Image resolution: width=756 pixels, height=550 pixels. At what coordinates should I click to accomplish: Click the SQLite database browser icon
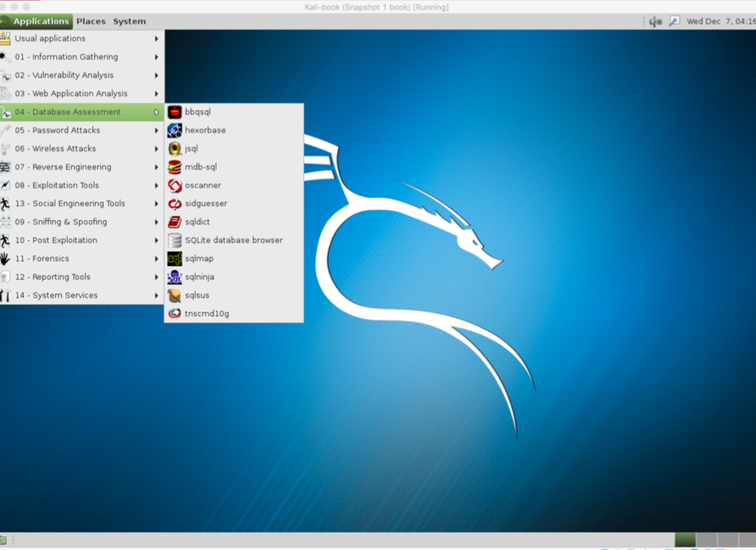pos(174,240)
